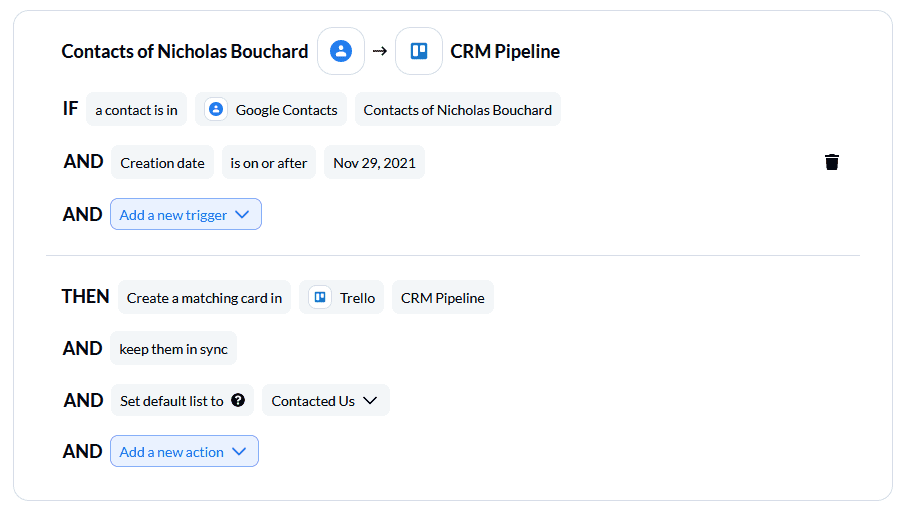905x511 pixels.
Task: Click the Google Contacts icon in IF row
Action: pos(216,109)
